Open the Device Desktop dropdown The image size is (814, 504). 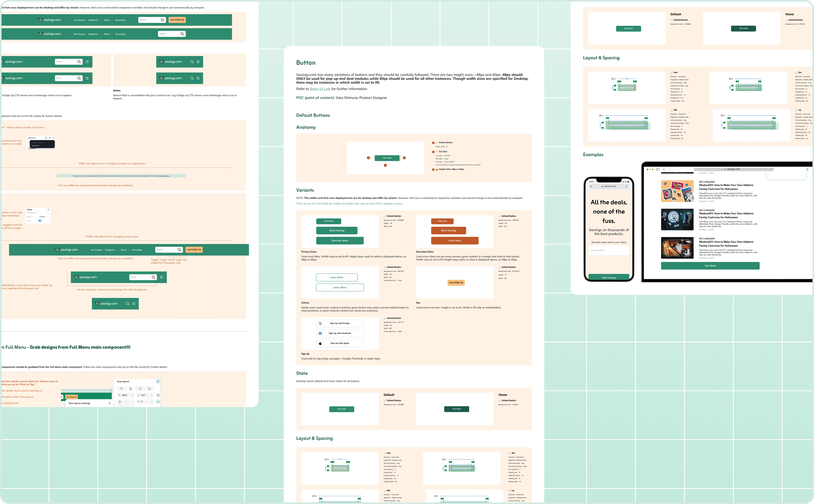point(44,217)
